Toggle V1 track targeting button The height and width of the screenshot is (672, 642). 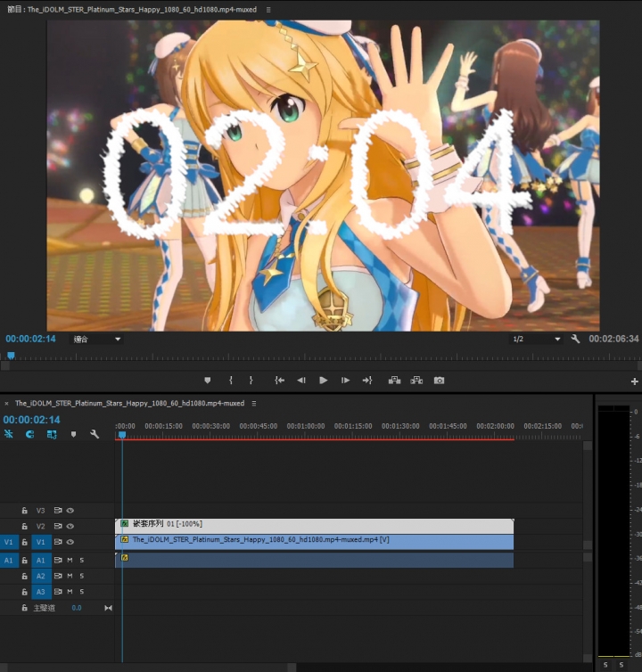(41, 542)
